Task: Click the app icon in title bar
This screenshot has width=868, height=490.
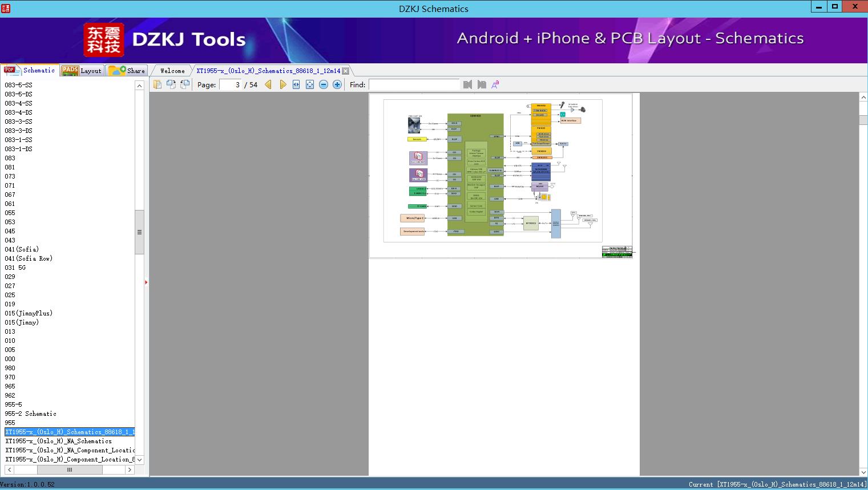Action: pos(5,8)
